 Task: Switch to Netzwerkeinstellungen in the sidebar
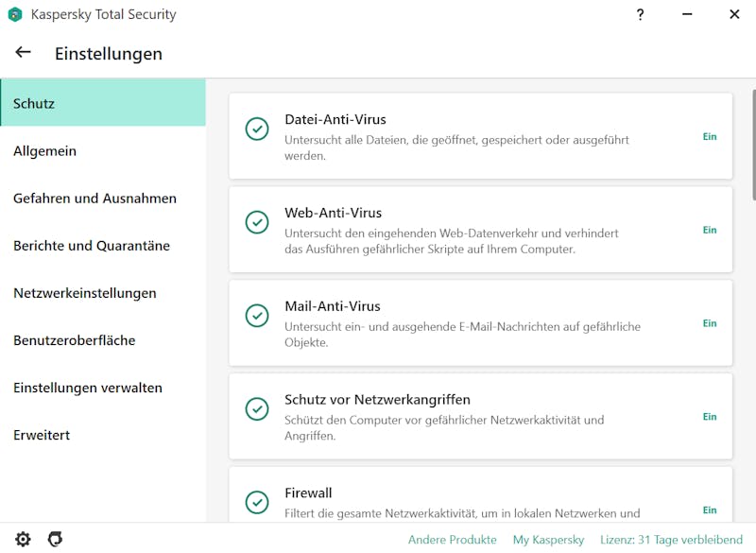pos(103,293)
